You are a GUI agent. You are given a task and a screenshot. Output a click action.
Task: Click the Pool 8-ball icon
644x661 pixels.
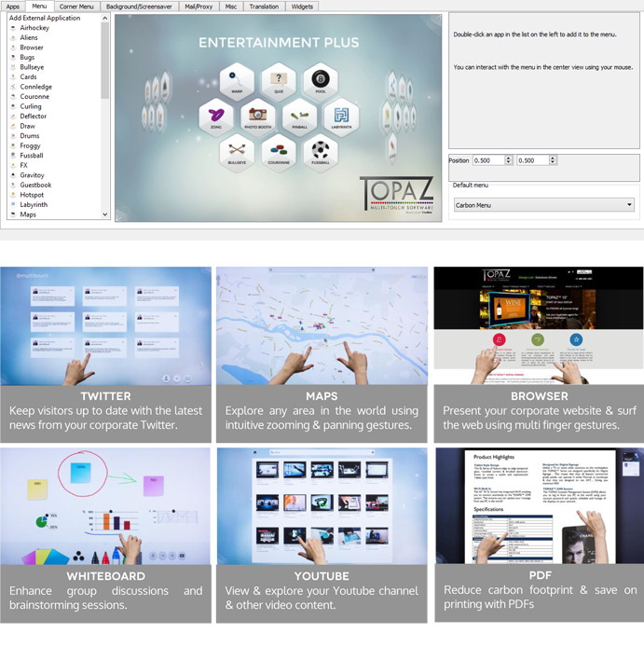point(321,81)
